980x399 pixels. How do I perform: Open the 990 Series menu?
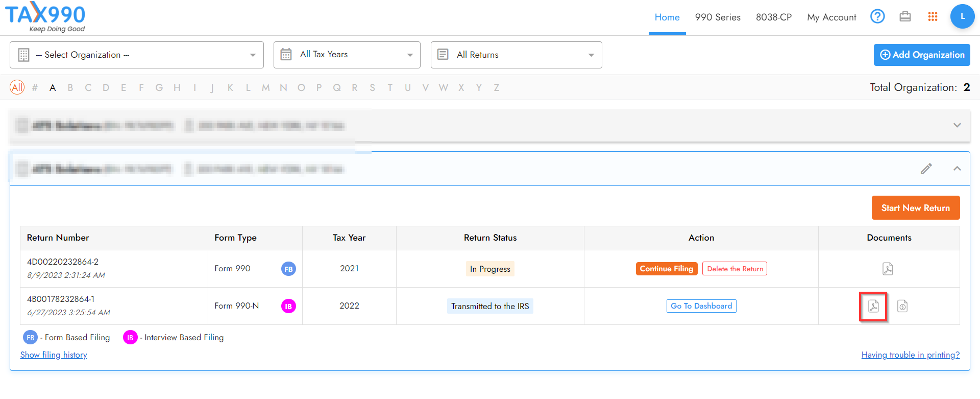(718, 17)
